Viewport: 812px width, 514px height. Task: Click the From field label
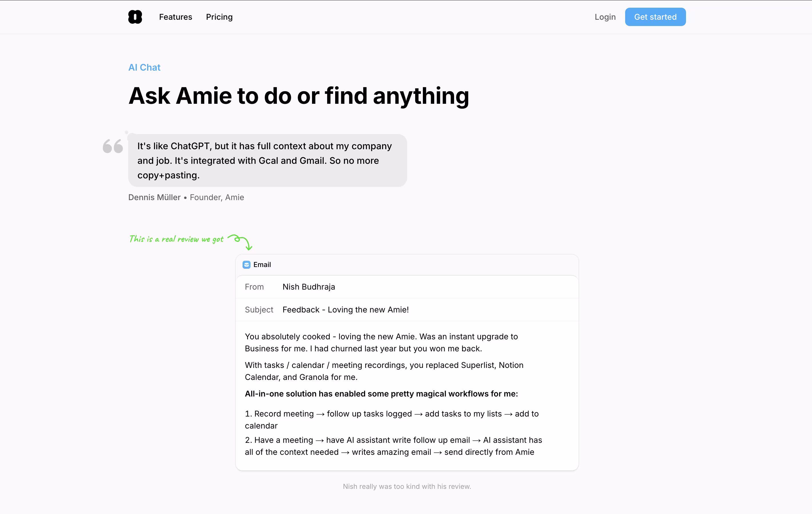pyautogui.click(x=254, y=287)
